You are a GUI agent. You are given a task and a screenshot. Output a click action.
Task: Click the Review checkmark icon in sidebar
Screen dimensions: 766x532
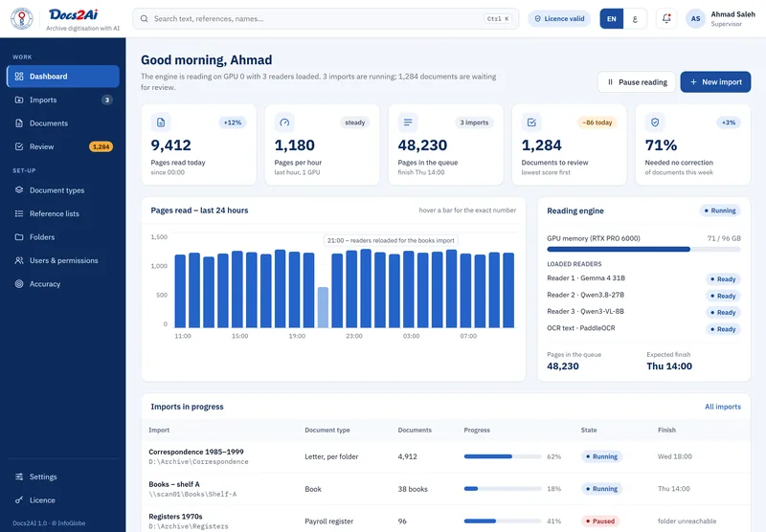(19, 146)
